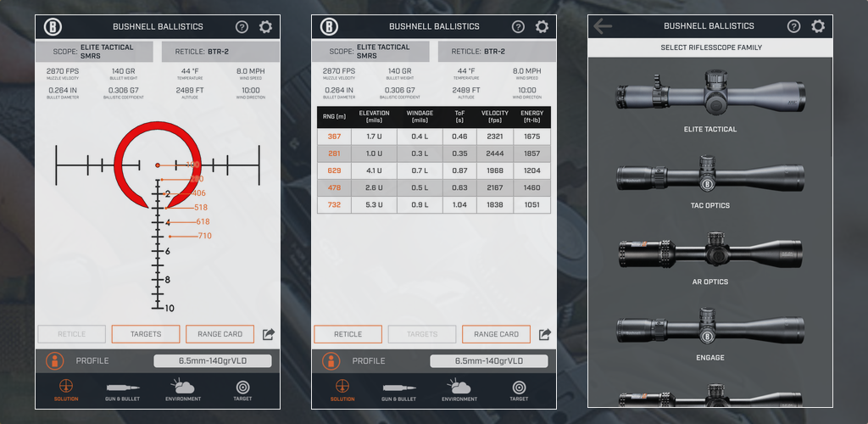This screenshot has height=424, width=868.
Task: Select Environment tab in middle panel
Action: click(x=459, y=391)
